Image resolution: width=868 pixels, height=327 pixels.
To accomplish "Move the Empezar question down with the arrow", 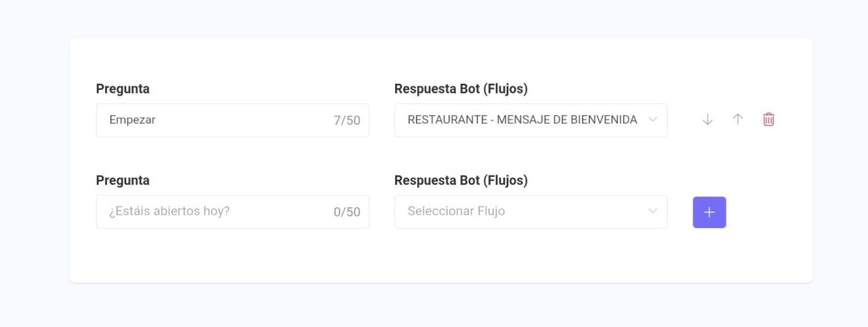I will point(708,119).
